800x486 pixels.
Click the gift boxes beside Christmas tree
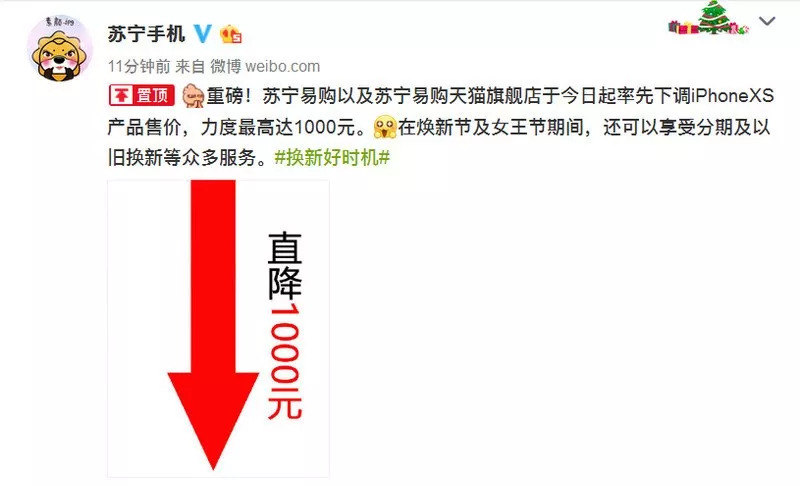pyautogui.click(x=683, y=27)
